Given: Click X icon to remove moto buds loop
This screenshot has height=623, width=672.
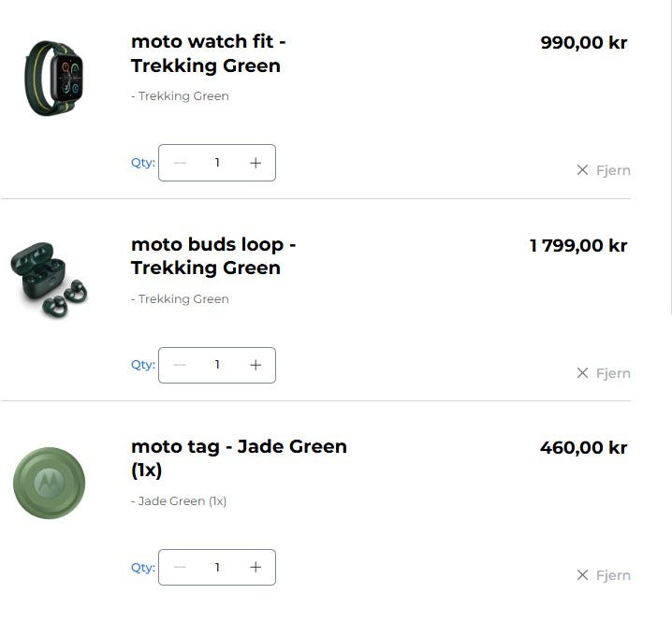Looking at the screenshot, I should click(582, 373).
